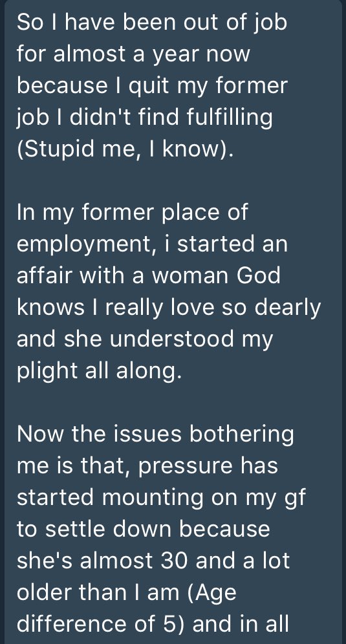346x644 pixels.
Task: Click the phrase "to settle down because"
Action: (144, 529)
